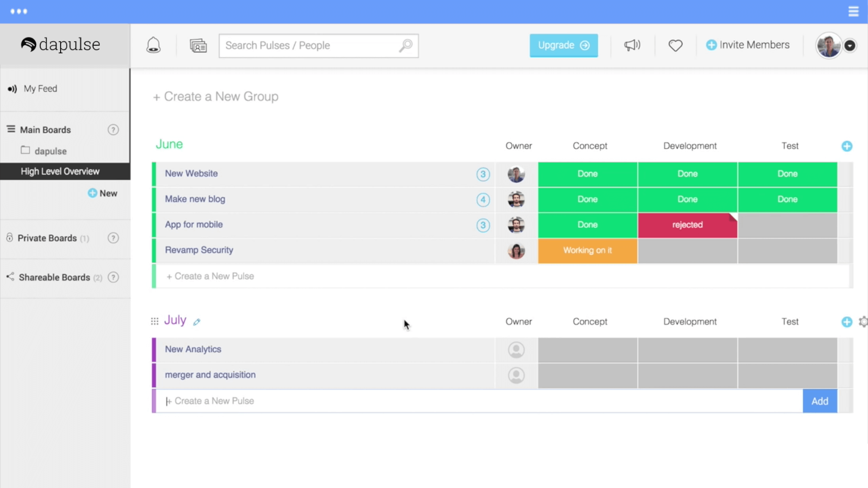Click the pencil icon next to July
Screen dimensions: 868x488
[x=197, y=322]
